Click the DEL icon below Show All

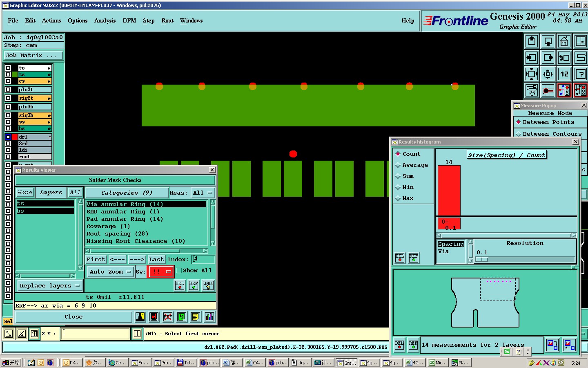click(180, 285)
